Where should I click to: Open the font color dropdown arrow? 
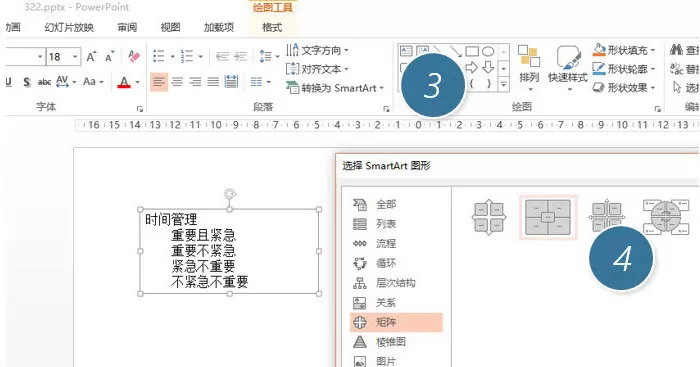(137, 82)
